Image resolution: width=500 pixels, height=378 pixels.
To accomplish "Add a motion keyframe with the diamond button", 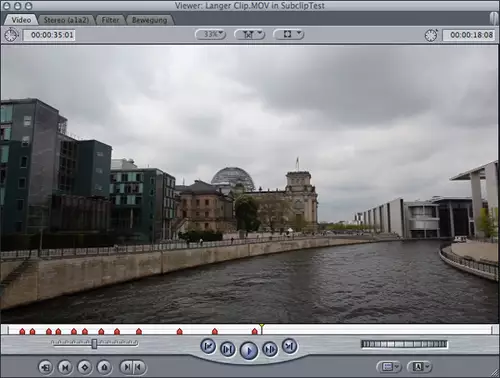I will [x=85, y=367].
